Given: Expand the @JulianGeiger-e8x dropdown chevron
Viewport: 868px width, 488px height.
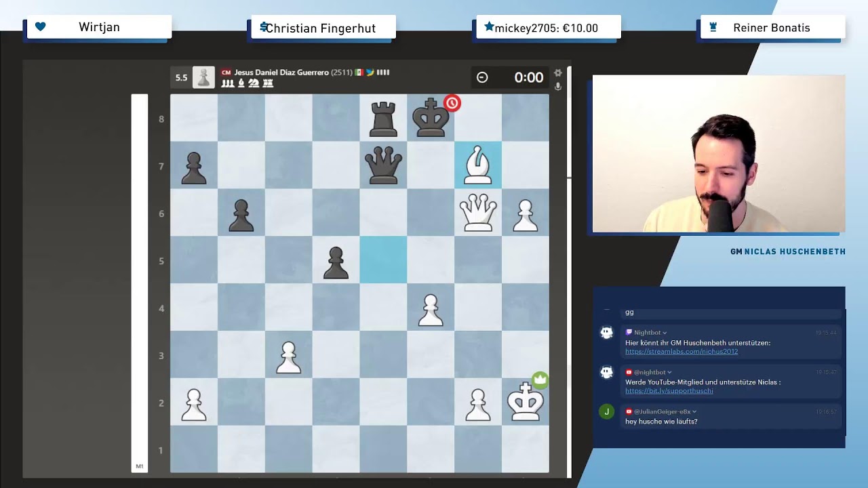Looking at the screenshot, I should pos(694,411).
